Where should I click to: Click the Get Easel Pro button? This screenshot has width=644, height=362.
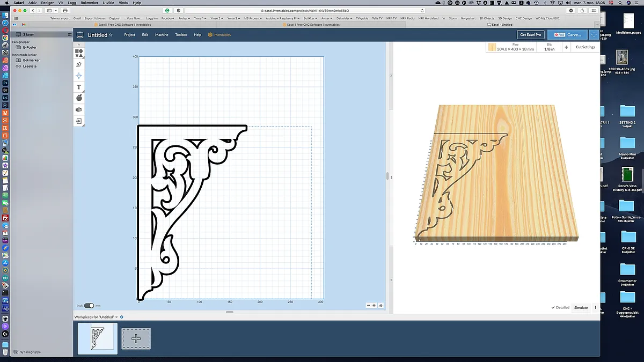click(x=530, y=35)
